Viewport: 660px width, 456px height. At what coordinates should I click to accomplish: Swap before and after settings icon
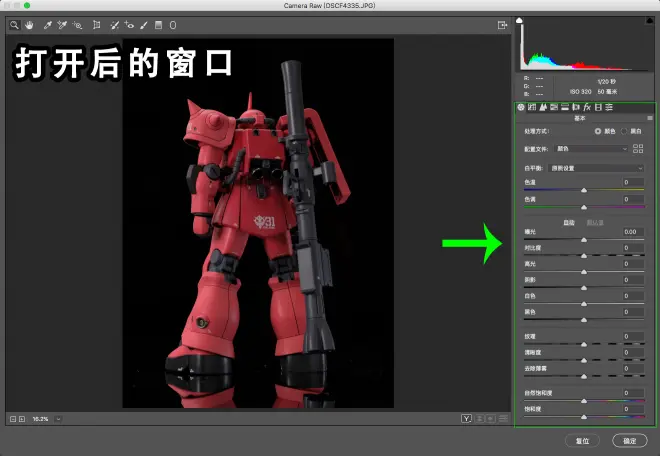[x=479, y=419]
